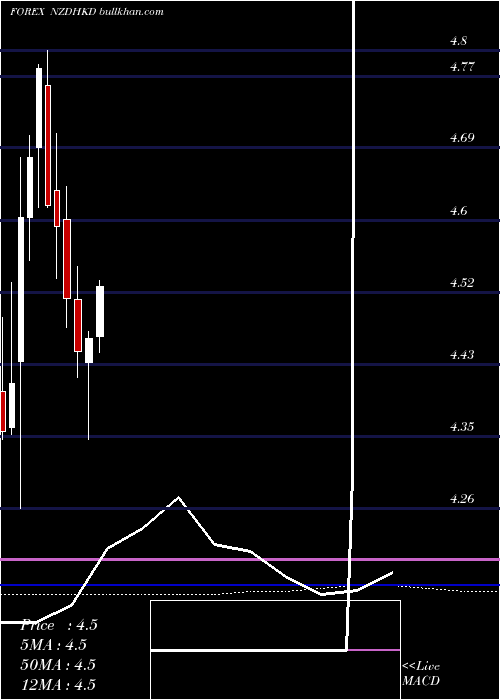
Task: Click the 4.35 price axis label
Action: (462, 427)
